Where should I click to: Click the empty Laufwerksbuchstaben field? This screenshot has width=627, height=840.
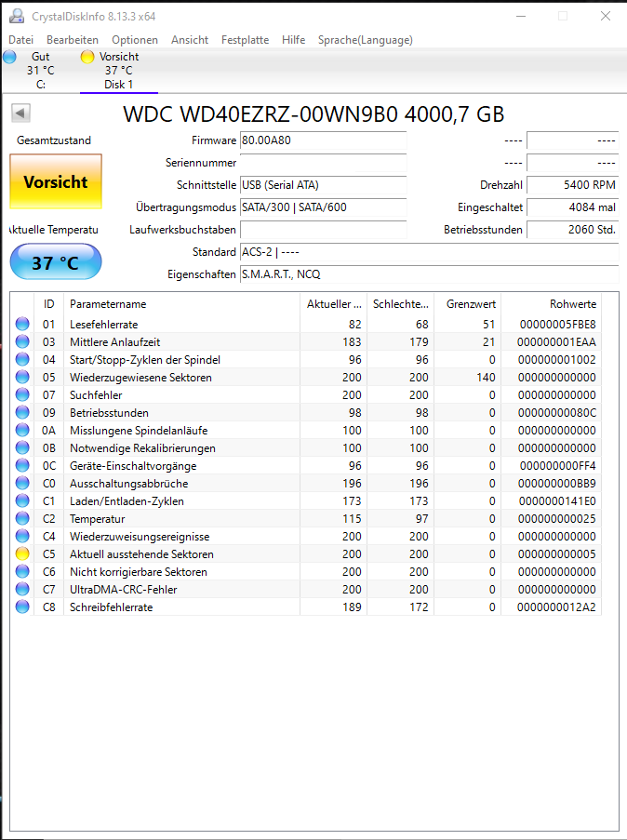pos(323,230)
